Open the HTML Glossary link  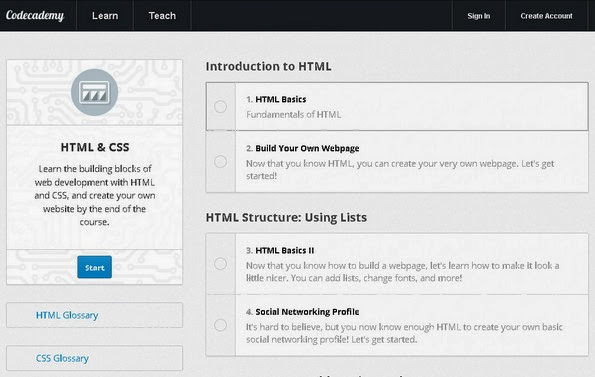(67, 315)
